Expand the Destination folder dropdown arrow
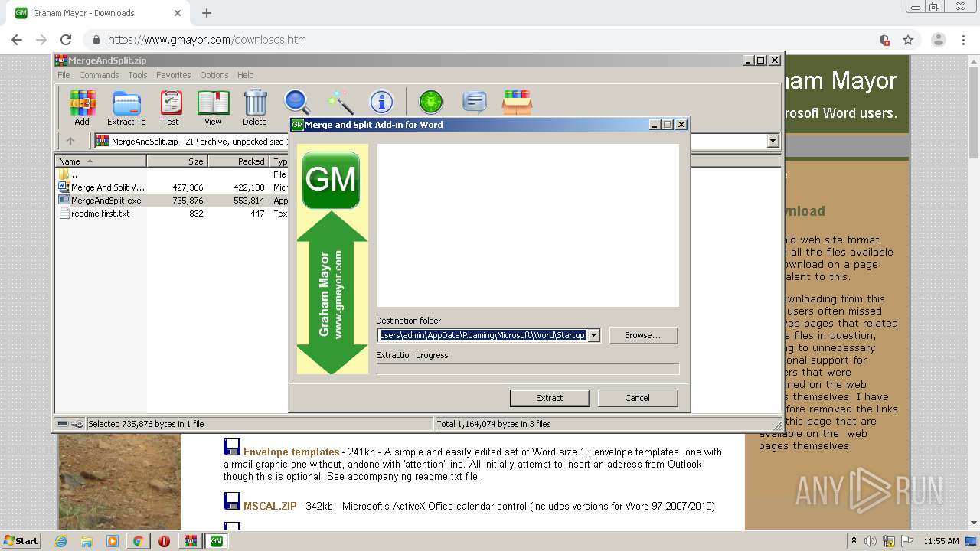 tap(593, 335)
